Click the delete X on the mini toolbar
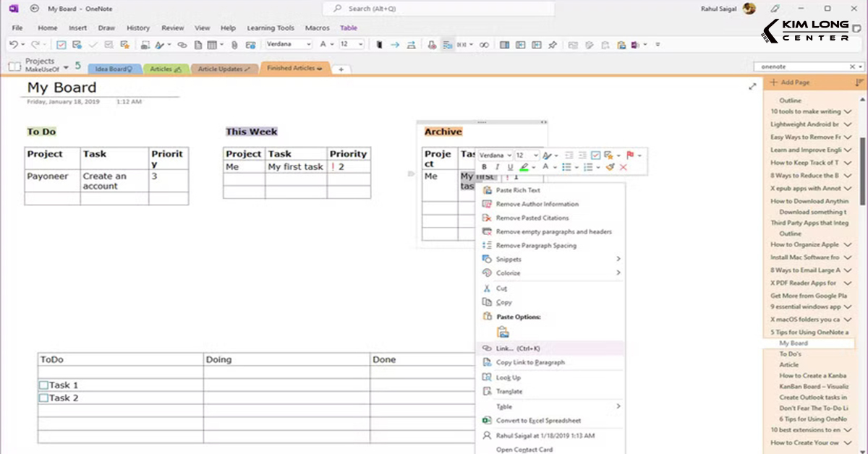This screenshot has height=454, width=868. pyautogui.click(x=623, y=167)
